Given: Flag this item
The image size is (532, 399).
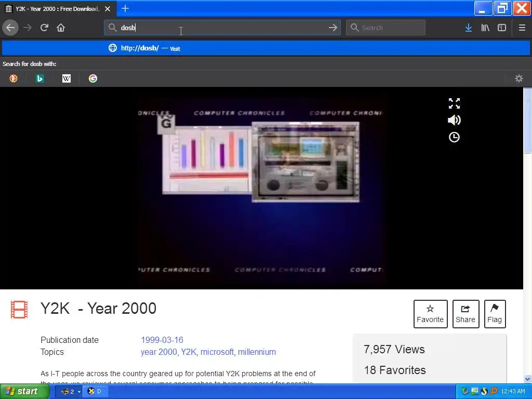Looking at the screenshot, I should (495, 314).
